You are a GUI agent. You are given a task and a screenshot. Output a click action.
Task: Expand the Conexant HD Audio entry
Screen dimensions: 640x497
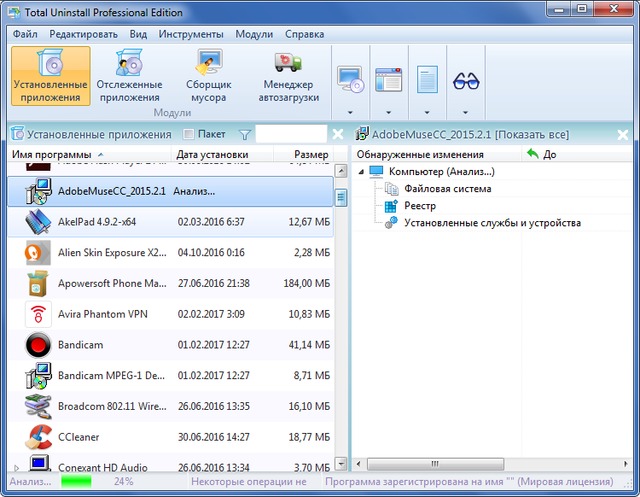pyautogui.click(x=14, y=468)
